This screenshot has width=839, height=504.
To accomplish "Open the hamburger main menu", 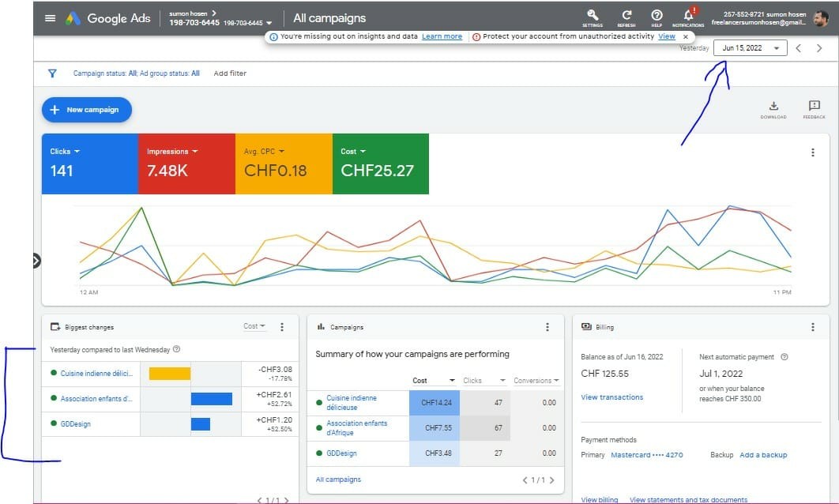I will click(51, 18).
